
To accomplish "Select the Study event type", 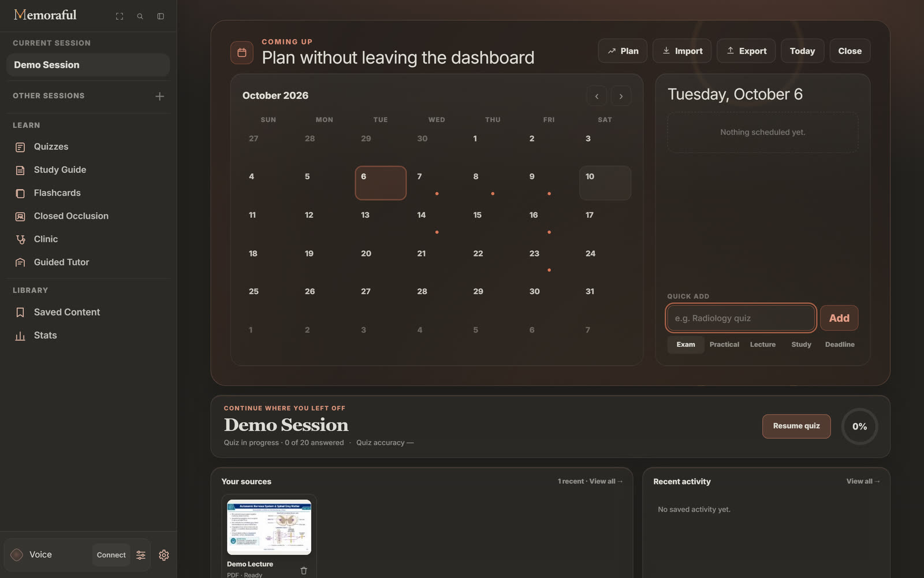I will click(801, 344).
